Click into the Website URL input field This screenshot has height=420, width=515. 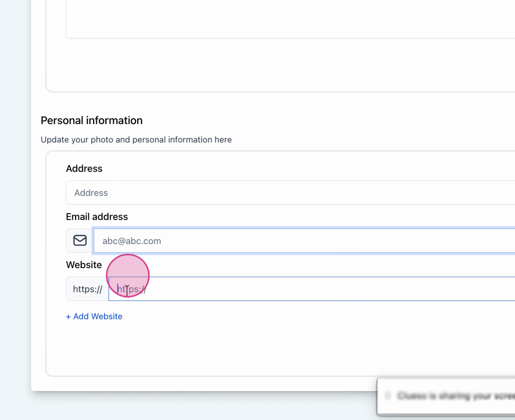coord(312,289)
